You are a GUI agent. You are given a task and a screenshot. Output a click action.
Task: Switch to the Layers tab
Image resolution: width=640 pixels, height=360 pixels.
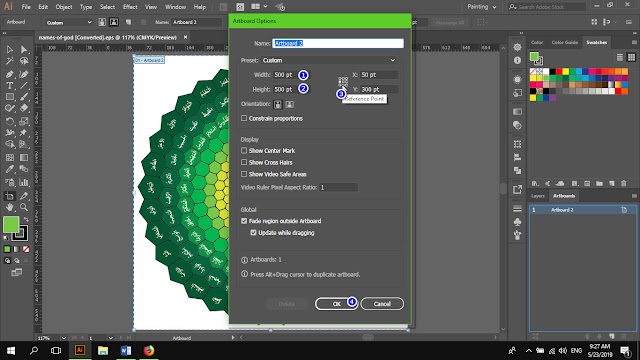538,196
